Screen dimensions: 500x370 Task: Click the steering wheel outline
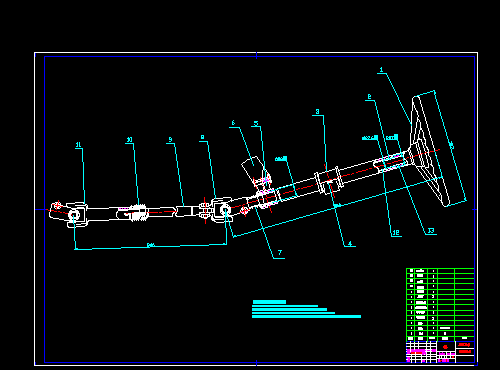tap(430, 151)
